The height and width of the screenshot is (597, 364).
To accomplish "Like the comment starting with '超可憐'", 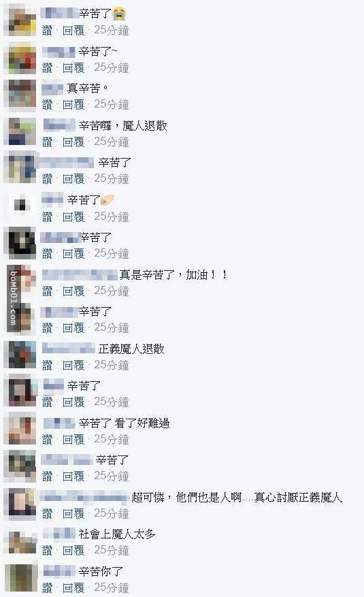I will pos(47,514).
